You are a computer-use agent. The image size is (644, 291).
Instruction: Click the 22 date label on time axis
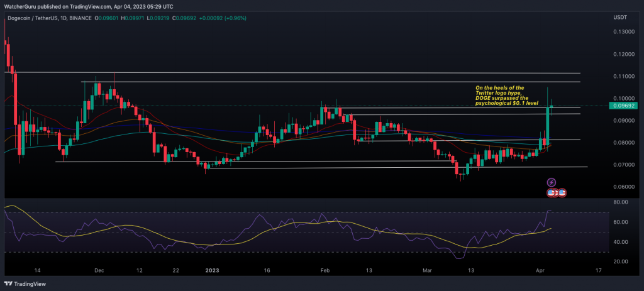[x=175, y=270]
